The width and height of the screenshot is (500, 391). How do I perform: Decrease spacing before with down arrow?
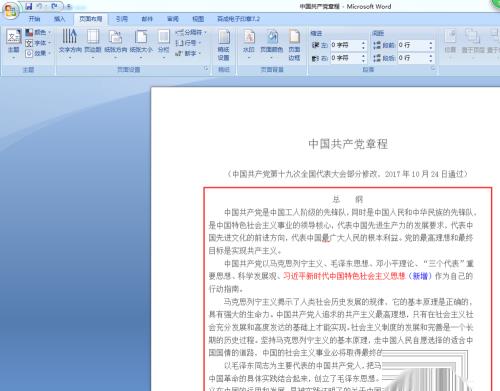tap(431, 47)
